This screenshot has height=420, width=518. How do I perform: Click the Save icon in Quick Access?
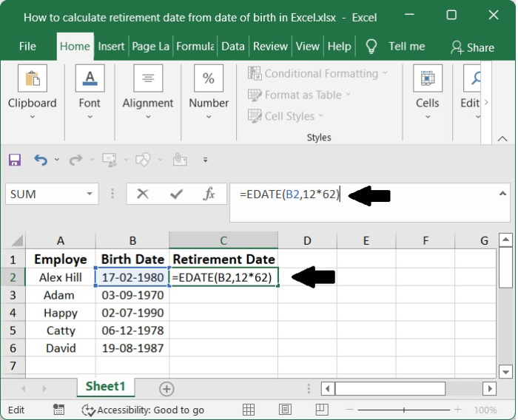(x=15, y=160)
